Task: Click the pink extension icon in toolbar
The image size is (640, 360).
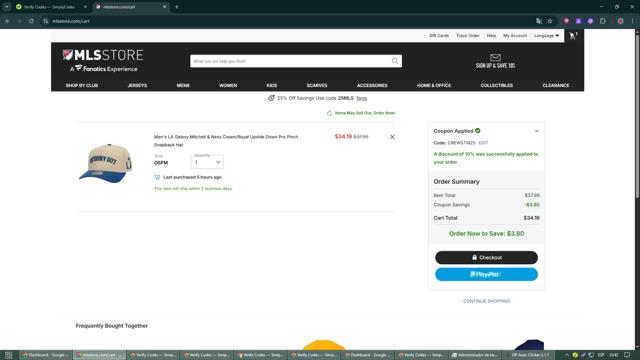Action: coord(567,21)
